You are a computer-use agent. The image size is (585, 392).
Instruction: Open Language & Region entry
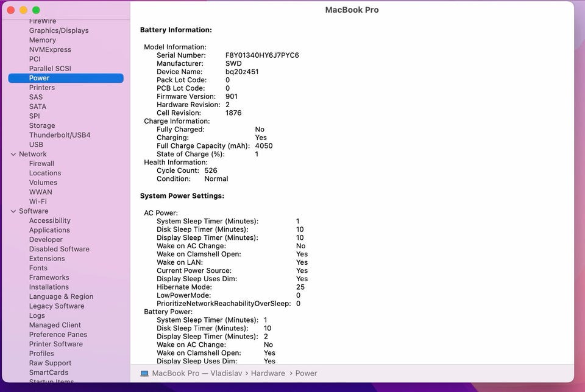(x=61, y=296)
